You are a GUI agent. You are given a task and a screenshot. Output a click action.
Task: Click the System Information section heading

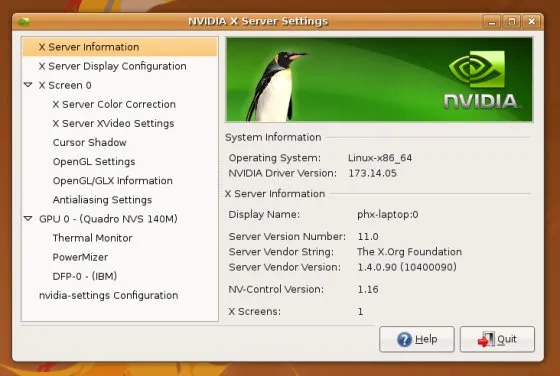tap(273, 137)
